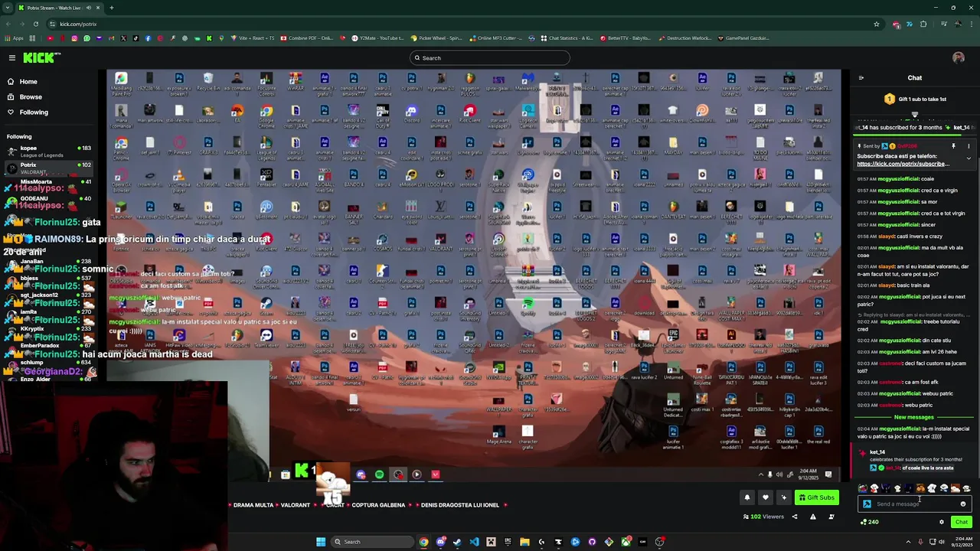This screenshot has width=980, height=551.
Task: Open GODEANU channel in sidebar
Action: point(50,201)
